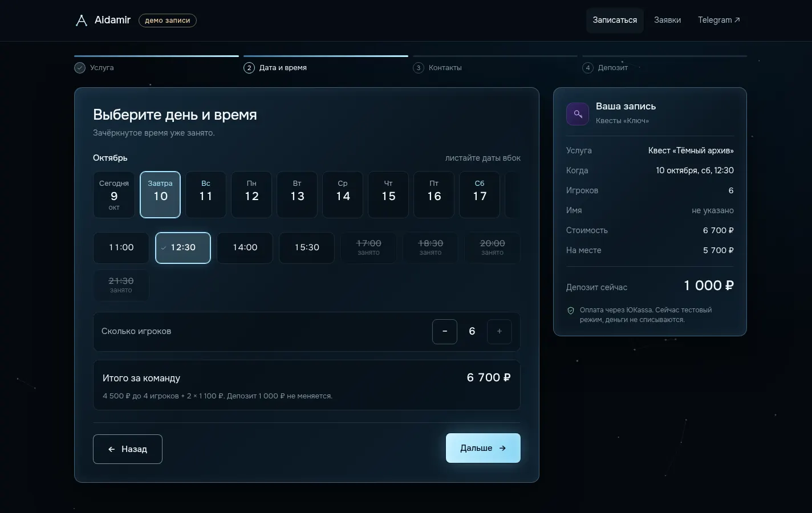Pick Вт 13 date card
The width and height of the screenshot is (812, 513).
[x=297, y=195]
